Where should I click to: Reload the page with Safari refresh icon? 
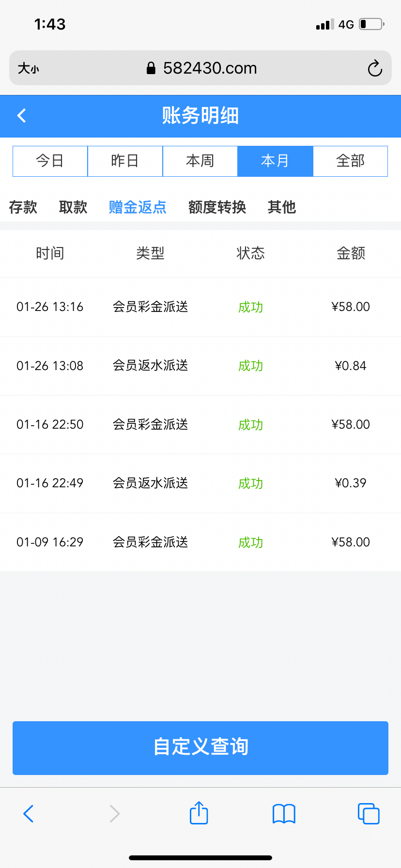[x=375, y=68]
